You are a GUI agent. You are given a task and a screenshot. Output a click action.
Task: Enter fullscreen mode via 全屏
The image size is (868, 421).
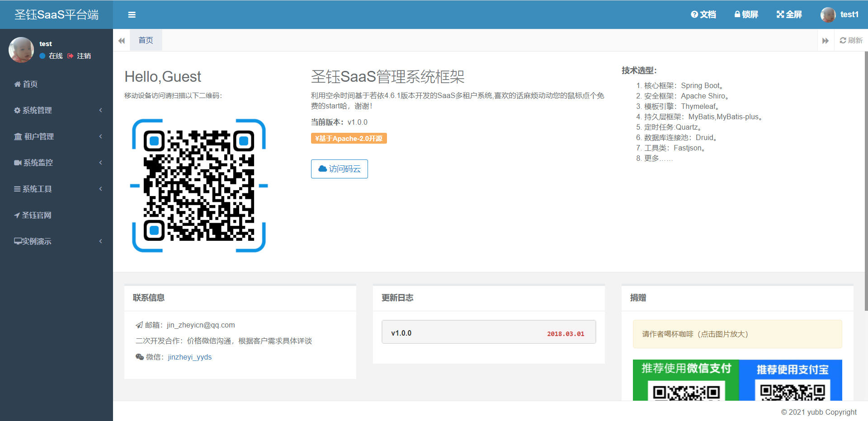click(789, 14)
